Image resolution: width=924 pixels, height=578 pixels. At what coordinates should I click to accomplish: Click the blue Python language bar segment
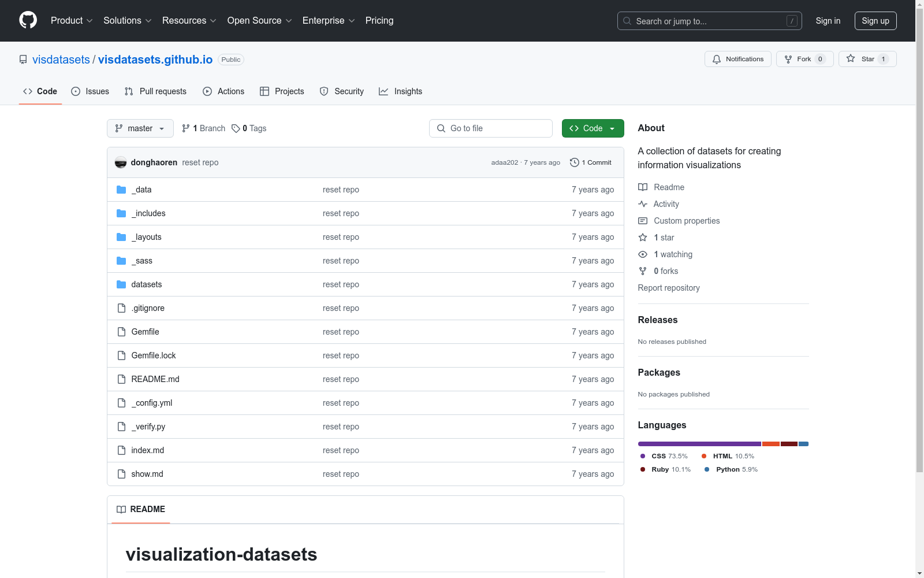pyautogui.click(x=803, y=444)
